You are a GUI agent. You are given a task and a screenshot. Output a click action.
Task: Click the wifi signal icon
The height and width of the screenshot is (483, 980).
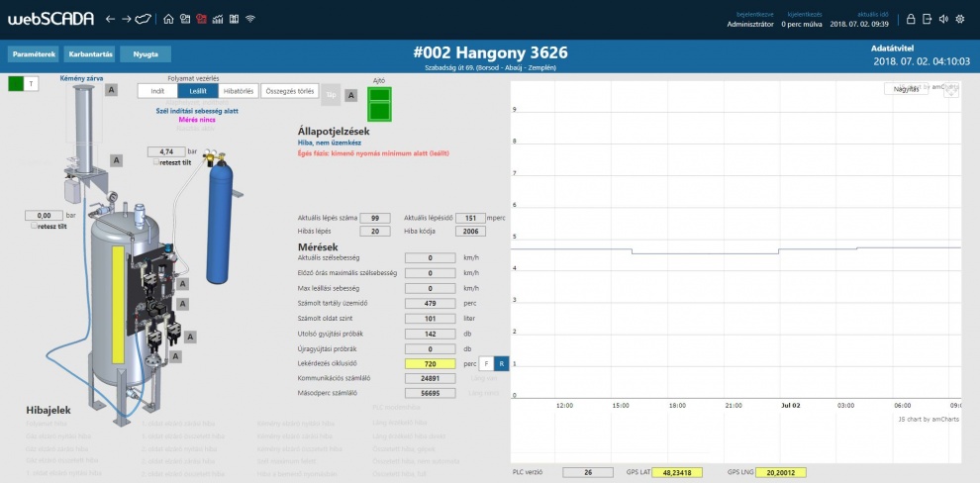(250, 19)
